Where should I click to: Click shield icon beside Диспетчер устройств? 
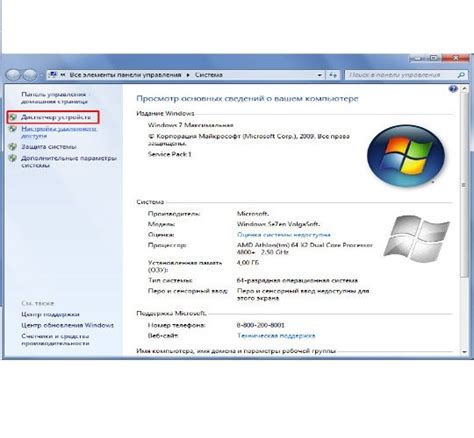click(x=13, y=117)
